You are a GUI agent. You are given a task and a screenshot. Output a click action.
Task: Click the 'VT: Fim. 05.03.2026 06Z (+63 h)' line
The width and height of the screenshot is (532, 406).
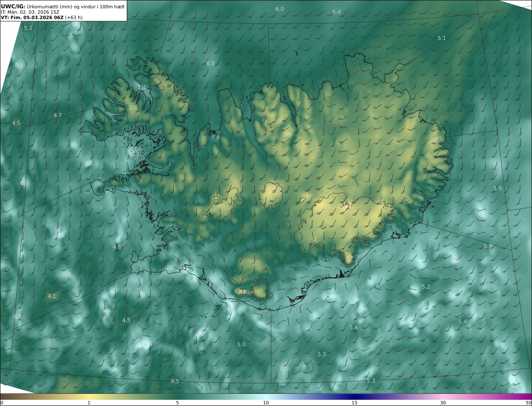[42, 17]
